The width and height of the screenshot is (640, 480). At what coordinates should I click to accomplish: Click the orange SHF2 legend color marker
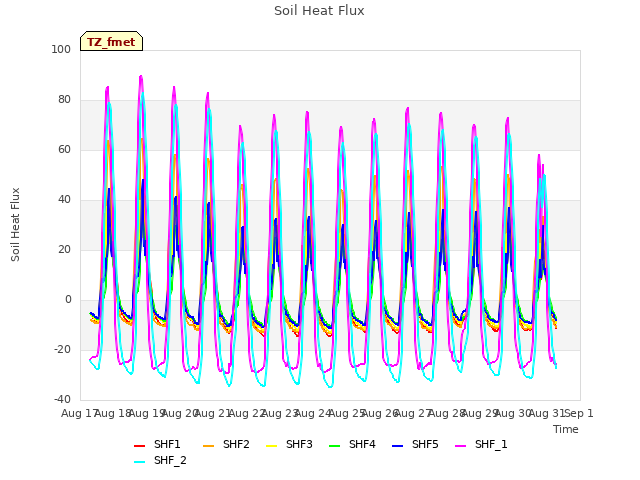pos(209,446)
